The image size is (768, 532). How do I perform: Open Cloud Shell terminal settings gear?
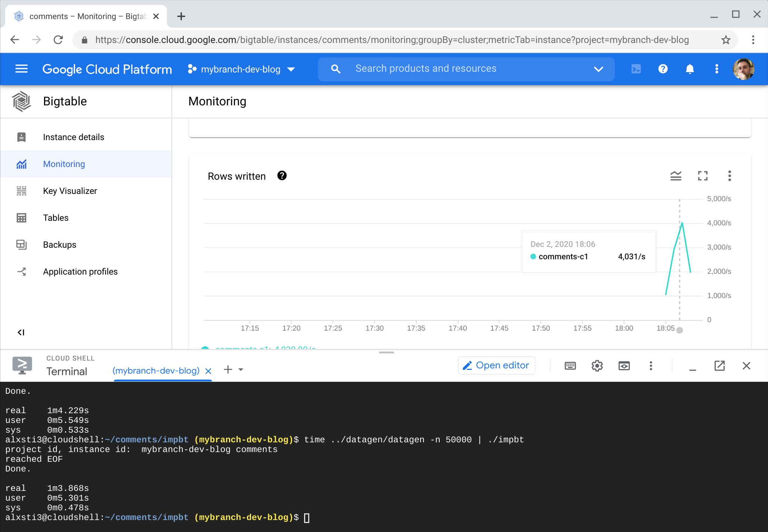(597, 366)
